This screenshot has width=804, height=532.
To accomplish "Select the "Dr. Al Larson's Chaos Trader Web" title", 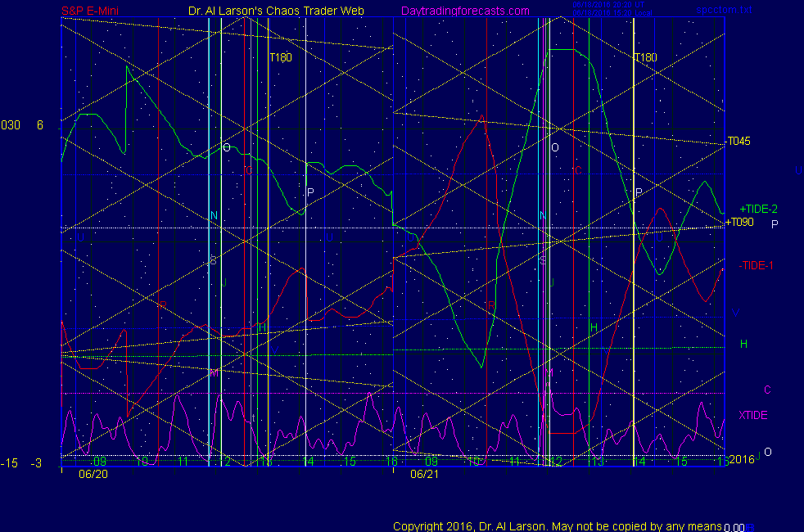I will pos(277,11).
